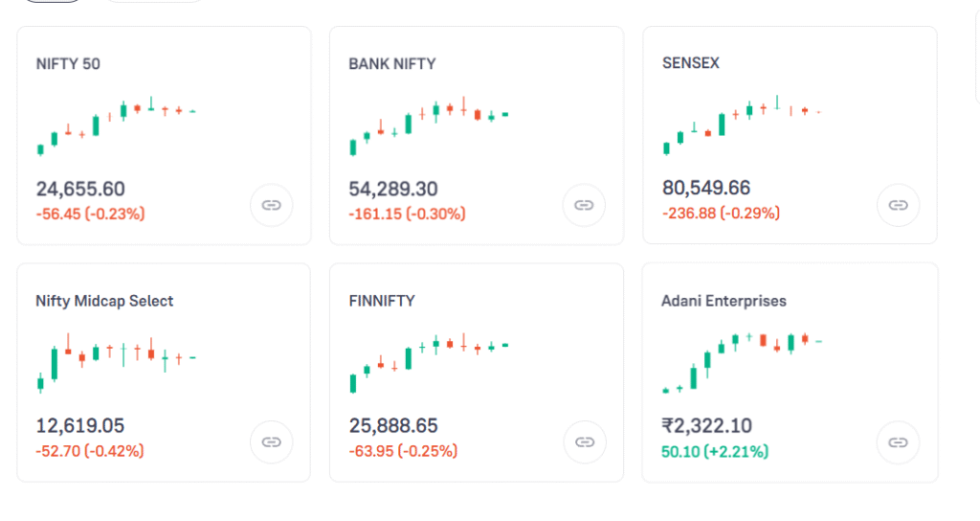
Task: View the NIFTY 50 candlestick chart
Action: click(x=116, y=125)
